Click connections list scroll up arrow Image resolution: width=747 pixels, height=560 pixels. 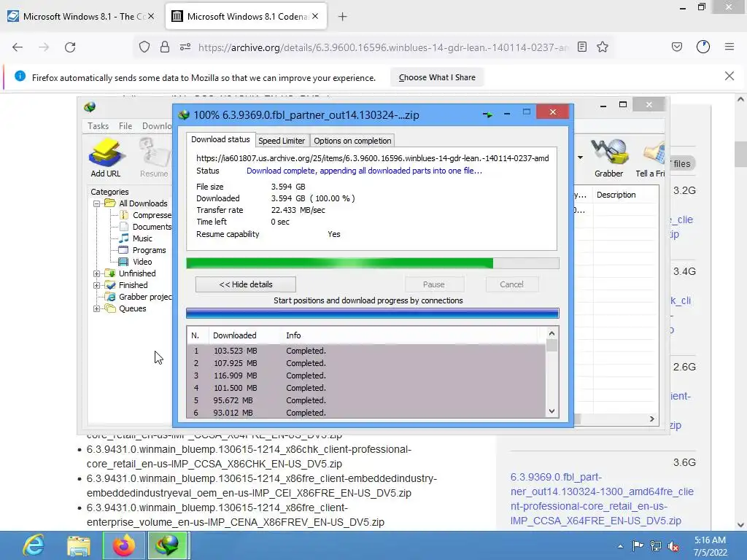tap(551, 333)
